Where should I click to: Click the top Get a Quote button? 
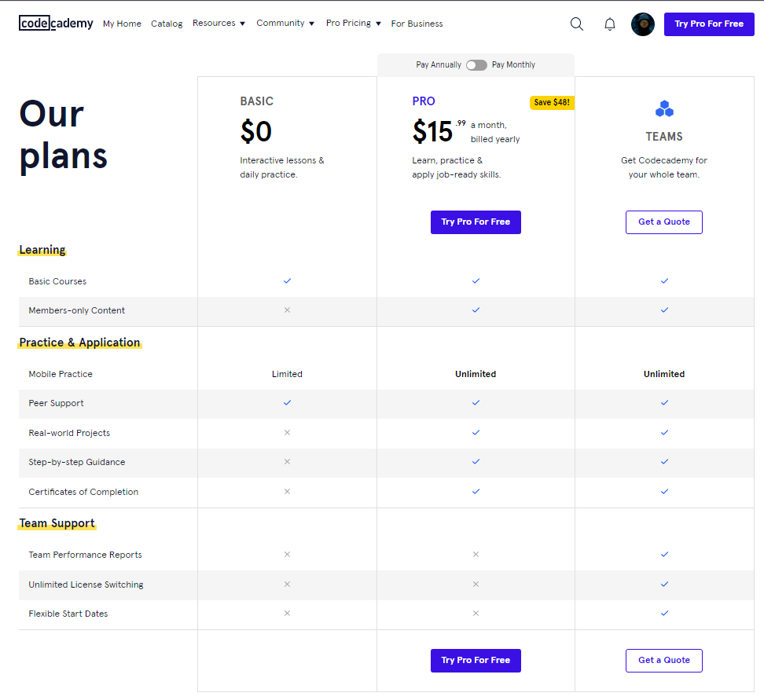(664, 222)
